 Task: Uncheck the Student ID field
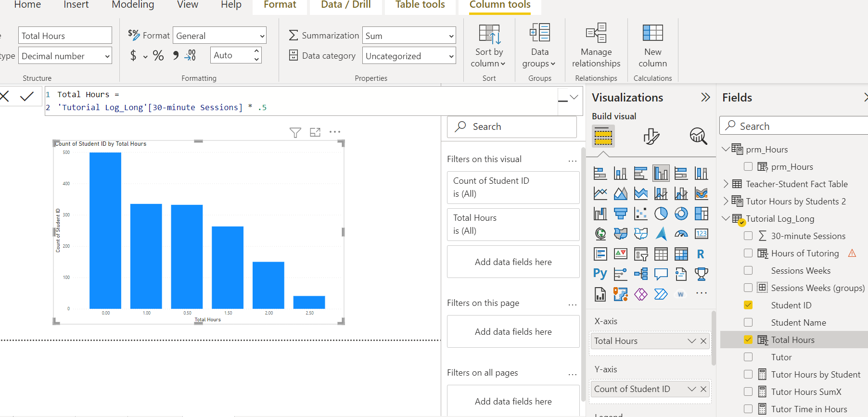tap(748, 305)
